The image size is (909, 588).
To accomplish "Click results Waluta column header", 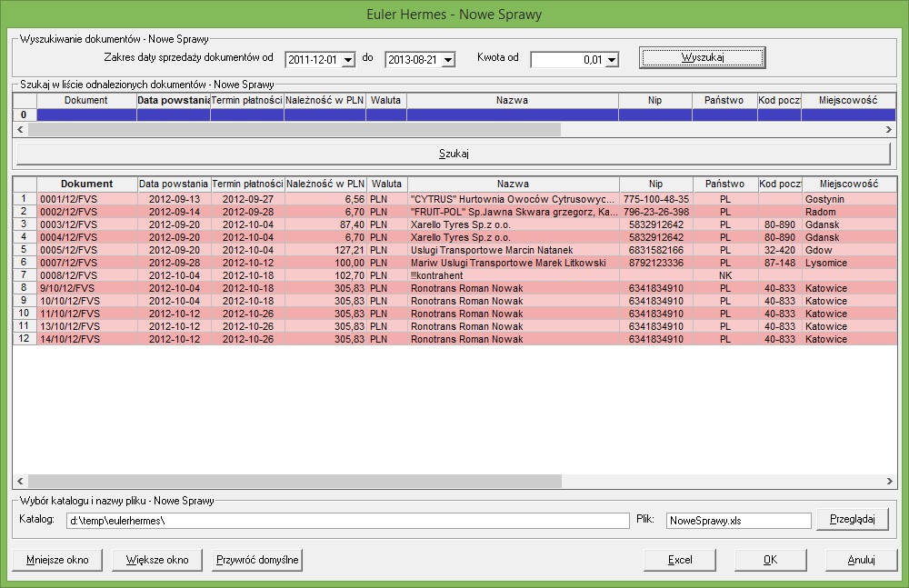I will [386, 184].
